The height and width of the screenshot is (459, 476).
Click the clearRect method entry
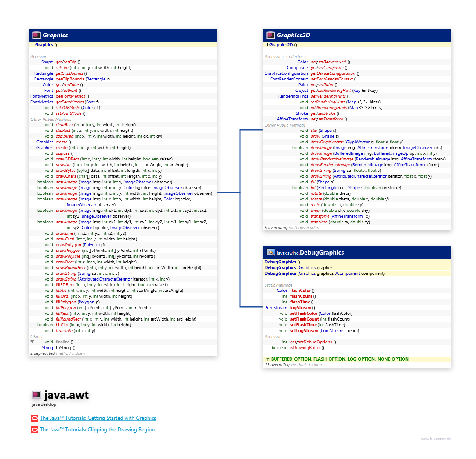pos(64,125)
